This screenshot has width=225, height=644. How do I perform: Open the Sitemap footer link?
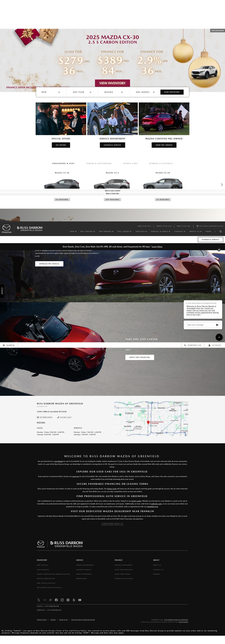53,620
